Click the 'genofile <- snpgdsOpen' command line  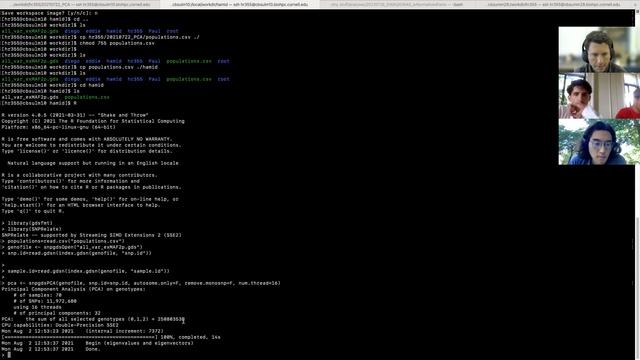click(72, 247)
